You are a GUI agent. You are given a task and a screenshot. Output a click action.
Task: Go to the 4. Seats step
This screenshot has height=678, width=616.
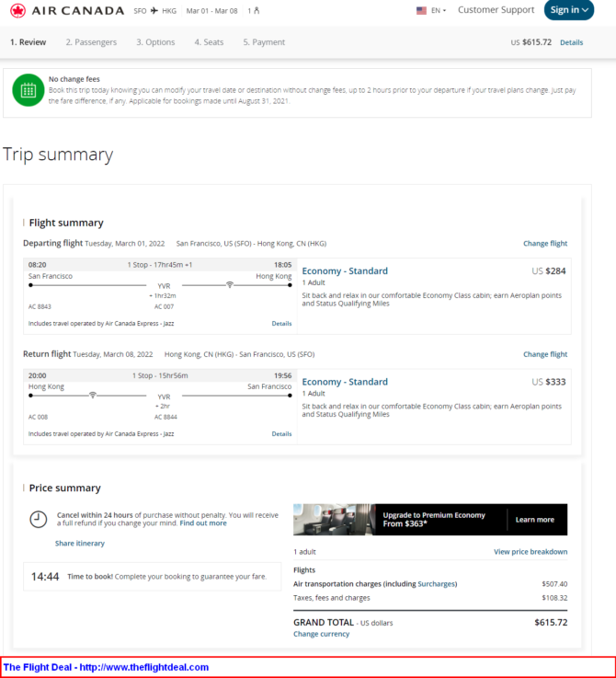(209, 42)
